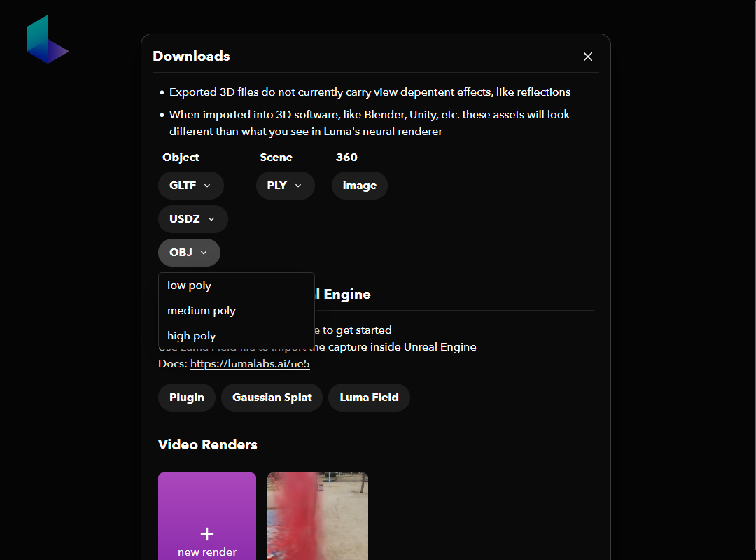756x560 pixels.
Task: Choose medium poly from the list
Action: (x=237, y=311)
